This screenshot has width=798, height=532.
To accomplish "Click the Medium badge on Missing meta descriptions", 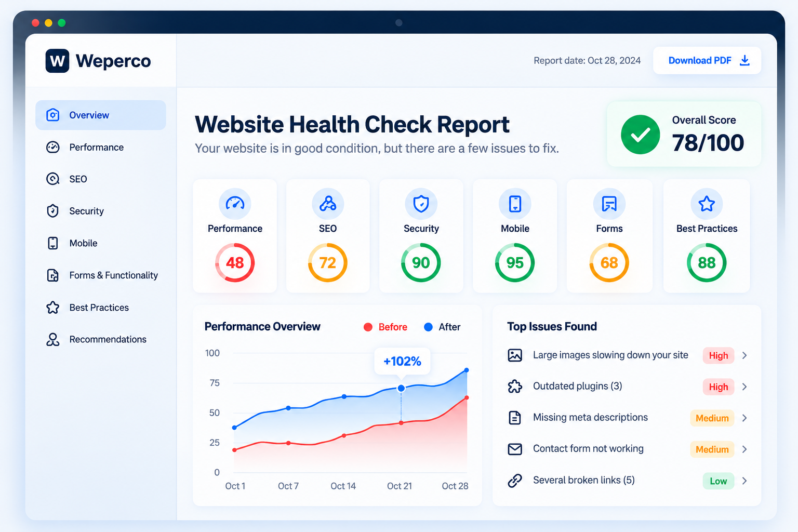I will 712,418.
